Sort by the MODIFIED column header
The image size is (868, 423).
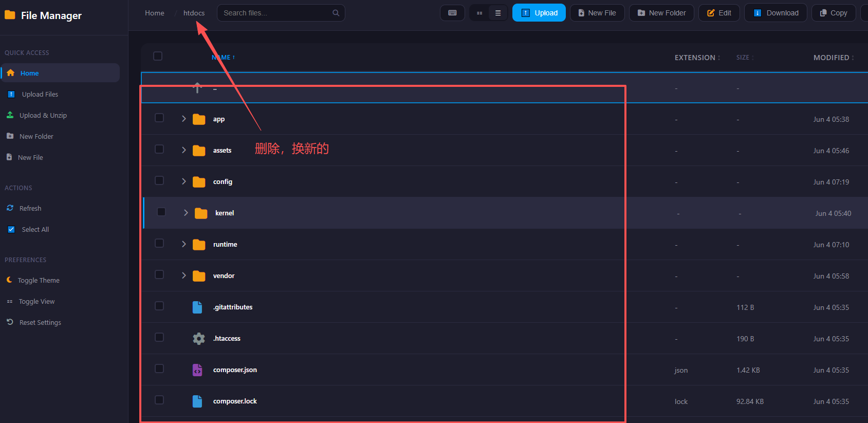pos(834,58)
